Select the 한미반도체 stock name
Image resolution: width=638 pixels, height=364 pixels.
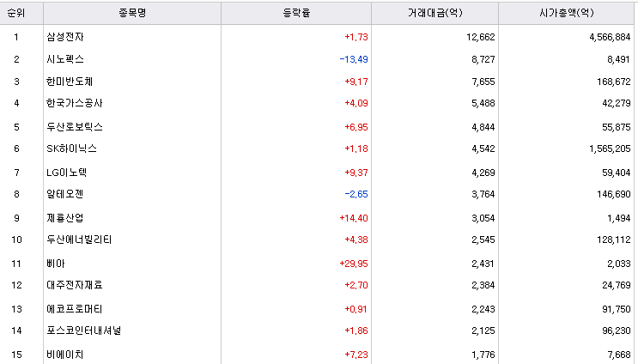click(70, 82)
